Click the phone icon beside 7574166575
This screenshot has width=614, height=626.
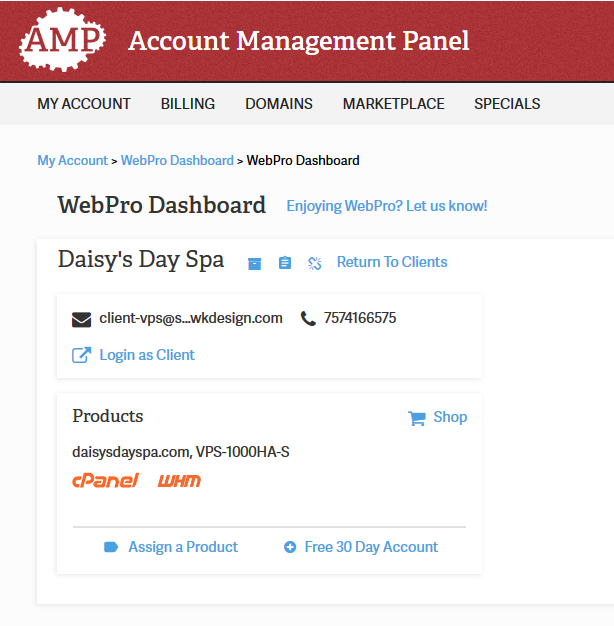308,319
